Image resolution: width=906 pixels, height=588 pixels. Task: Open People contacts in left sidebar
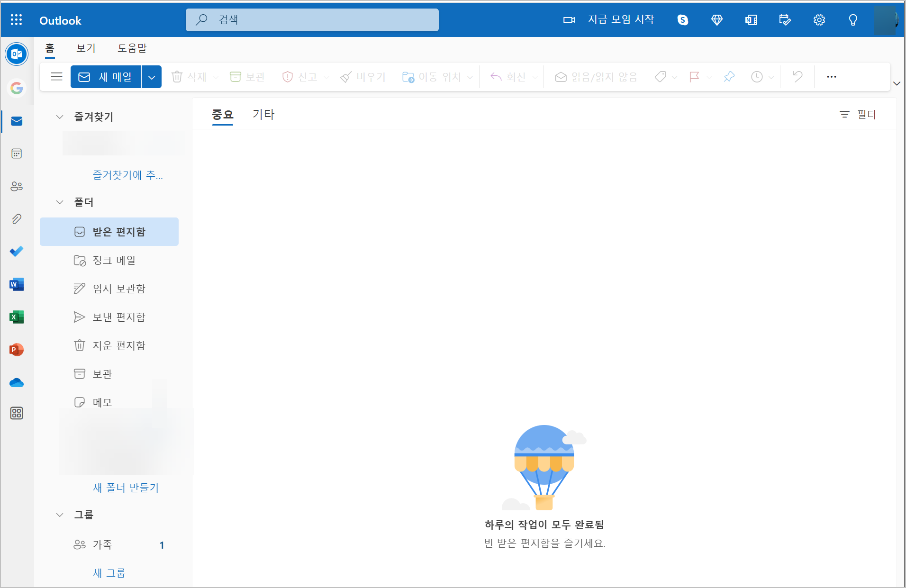pos(17,186)
